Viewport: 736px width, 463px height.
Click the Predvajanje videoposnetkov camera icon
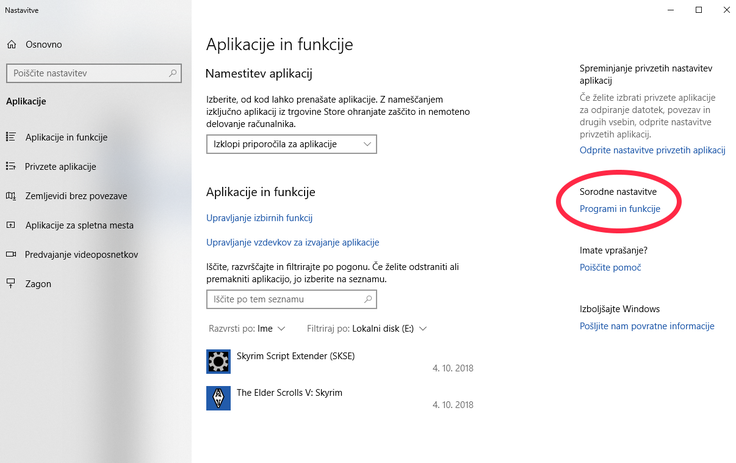click(11, 255)
